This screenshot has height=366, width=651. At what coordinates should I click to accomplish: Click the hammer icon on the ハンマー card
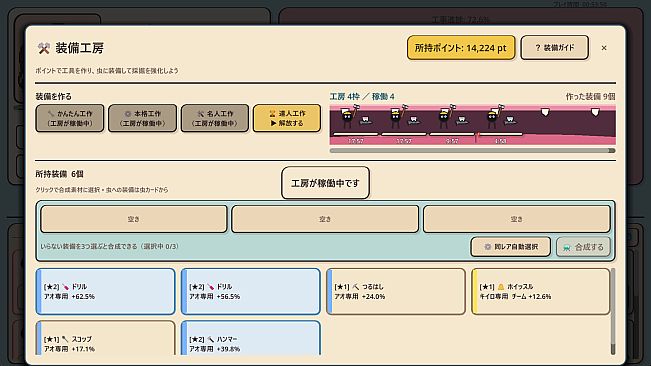click(210, 339)
